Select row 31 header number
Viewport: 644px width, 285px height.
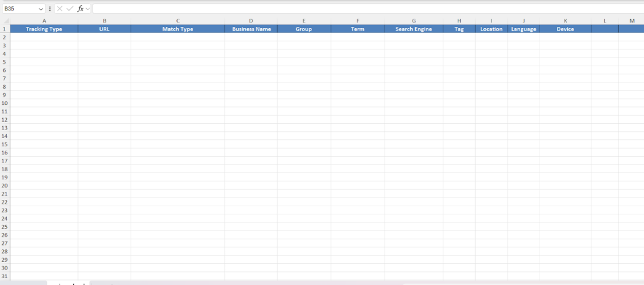click(x=5, y=276)
